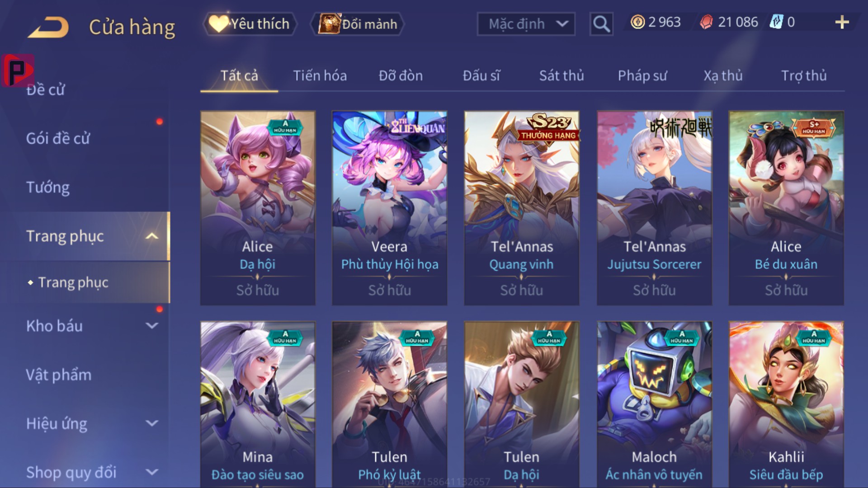The width and height of the screenshot is (868, 488).
Task: Click the plus icon to add currency
Action: (x=842, y=22)
